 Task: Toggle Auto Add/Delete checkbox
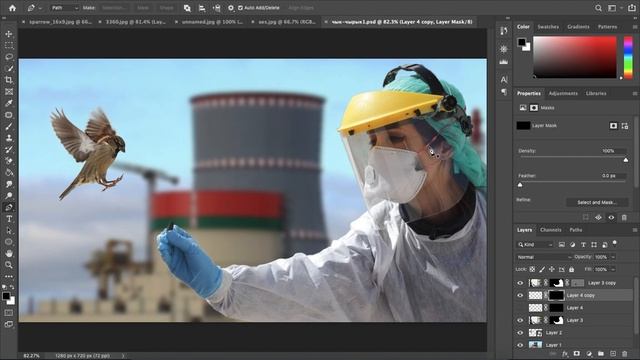(x=240, y=8)
